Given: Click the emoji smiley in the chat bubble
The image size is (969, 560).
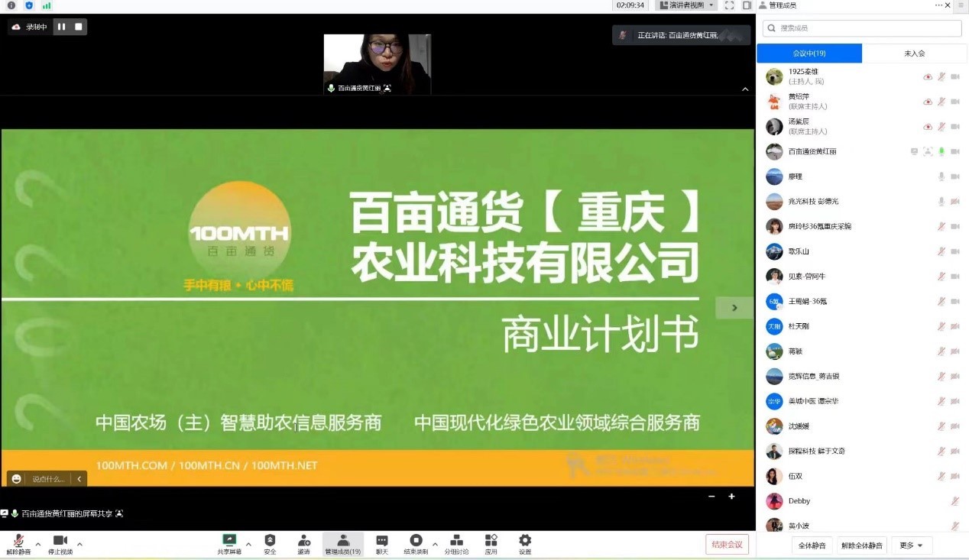Looking at the screenshot, I should (x=17, y=479).
